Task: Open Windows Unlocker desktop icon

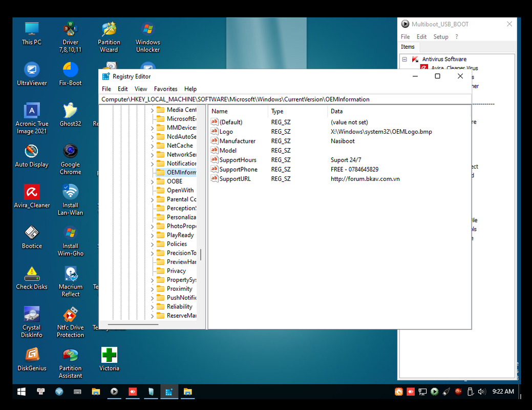Action: (147, 37)
